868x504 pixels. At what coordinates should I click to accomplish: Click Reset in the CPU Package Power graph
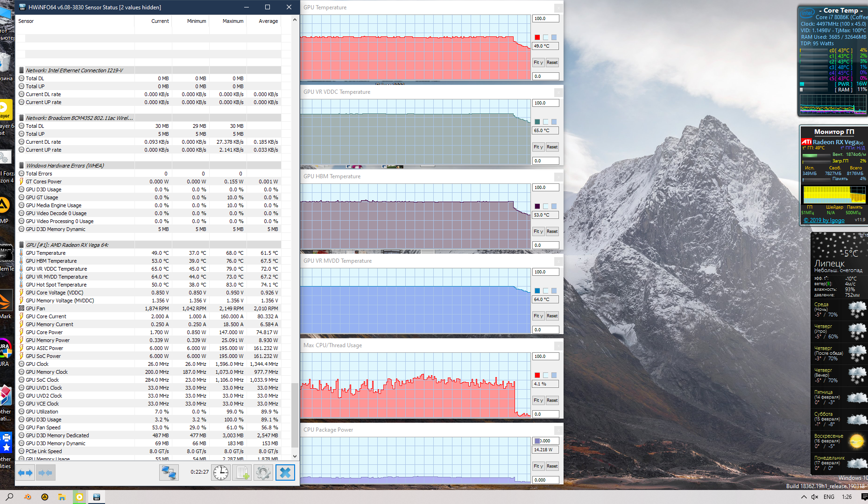pyautogui.click(x=552, y=466)
